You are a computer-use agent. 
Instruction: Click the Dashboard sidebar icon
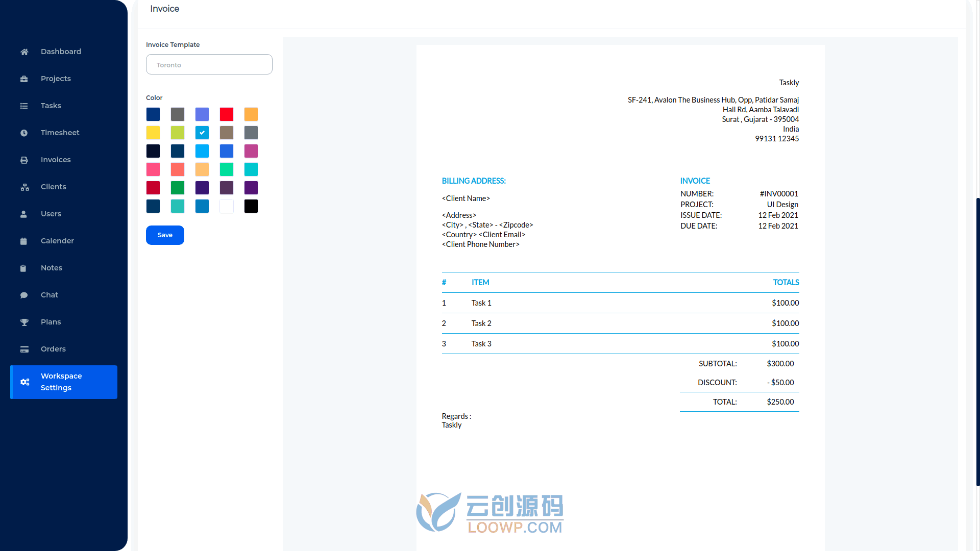(x=24, y=51)
